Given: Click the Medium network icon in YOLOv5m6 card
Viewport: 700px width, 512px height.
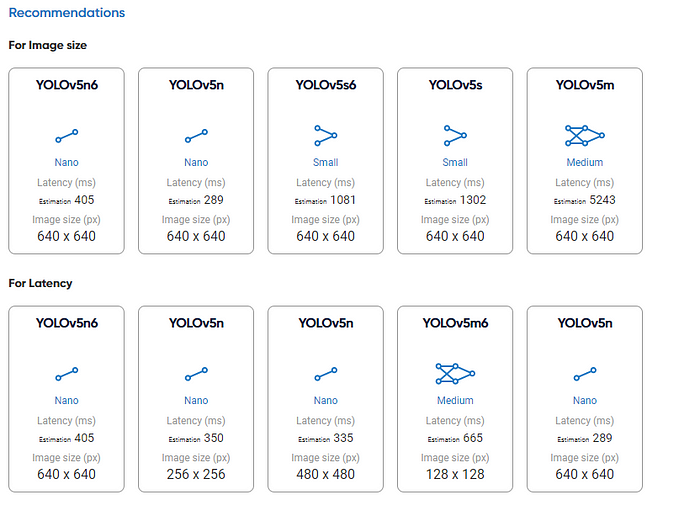Looking at the screenshot, I should 455,374.
